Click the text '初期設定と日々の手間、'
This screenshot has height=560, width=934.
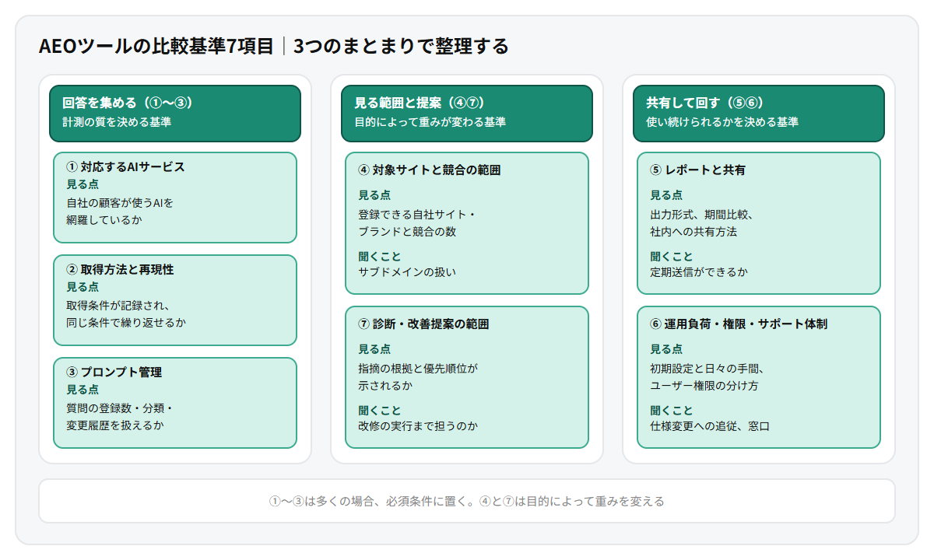[707, 368]
